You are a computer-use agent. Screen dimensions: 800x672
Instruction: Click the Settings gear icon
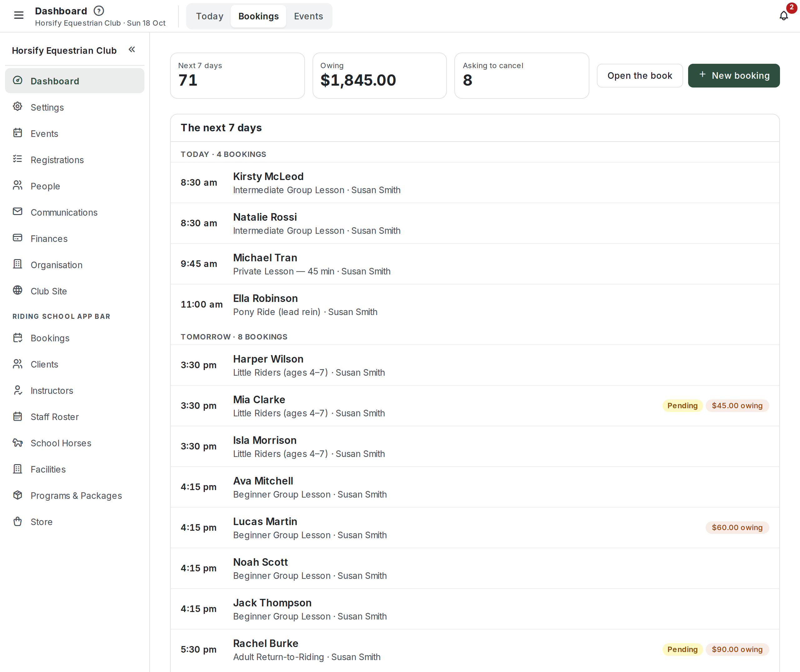[x=17, y=107]
